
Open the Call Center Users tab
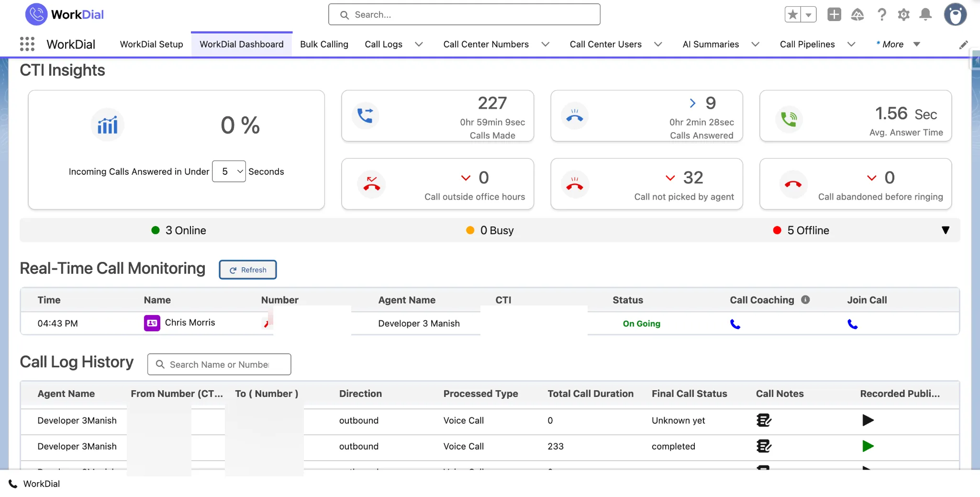click(605, 44)
